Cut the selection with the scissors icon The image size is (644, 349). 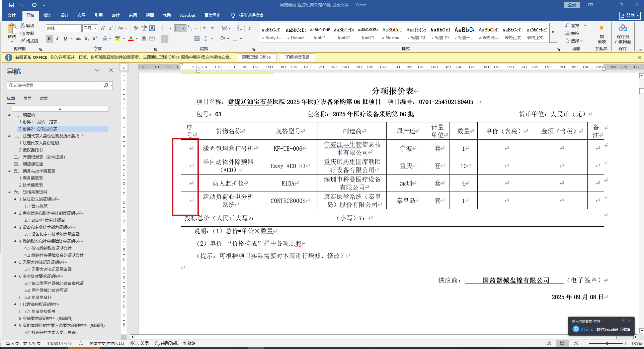tap(22, 25)
